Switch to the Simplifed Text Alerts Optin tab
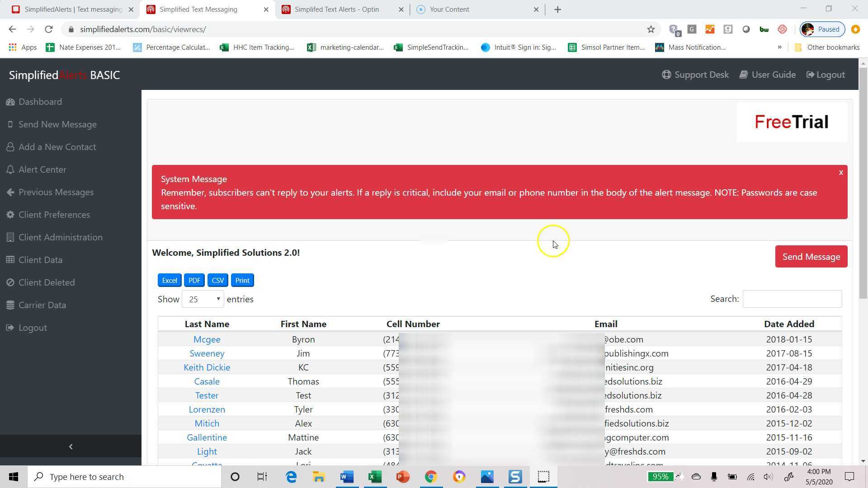 pos(336,9)
